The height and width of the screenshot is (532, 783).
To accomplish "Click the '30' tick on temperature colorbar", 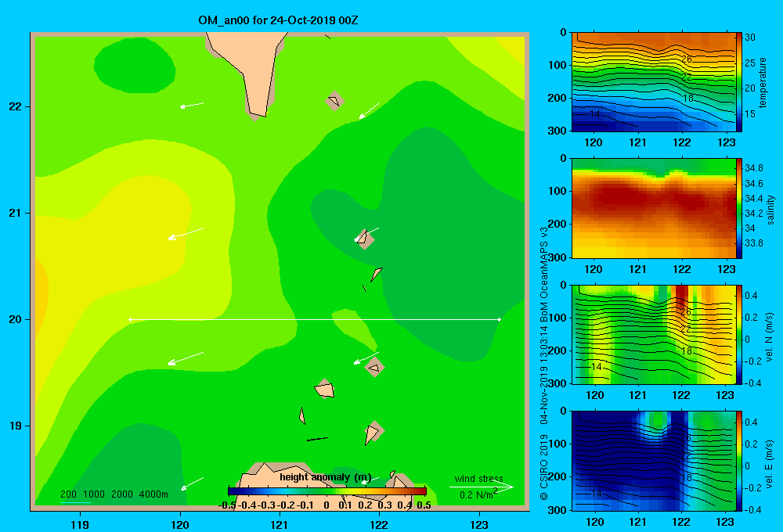I will 750,38.
